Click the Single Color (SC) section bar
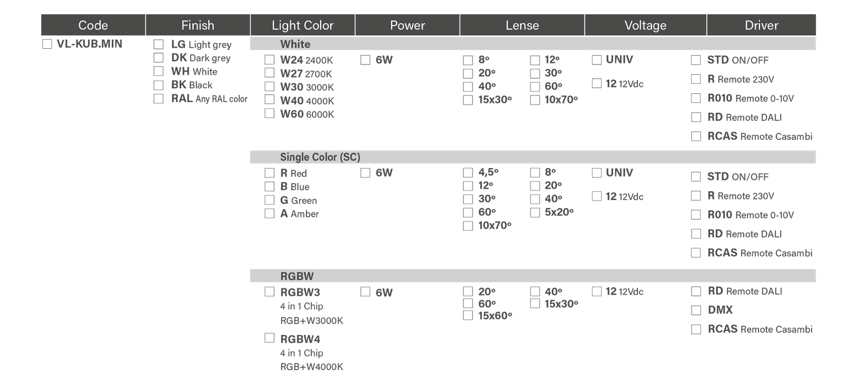This screenshot has width=868, height=381. [x=532, y=157]
